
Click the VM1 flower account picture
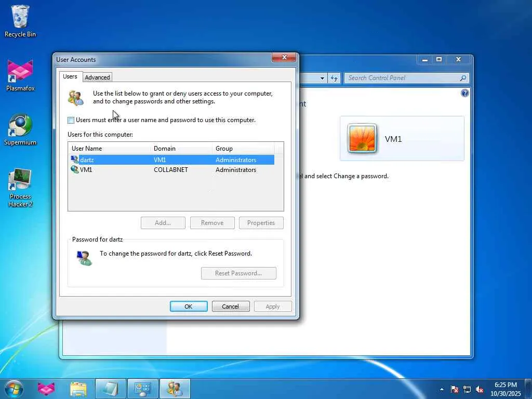[362, 138]
